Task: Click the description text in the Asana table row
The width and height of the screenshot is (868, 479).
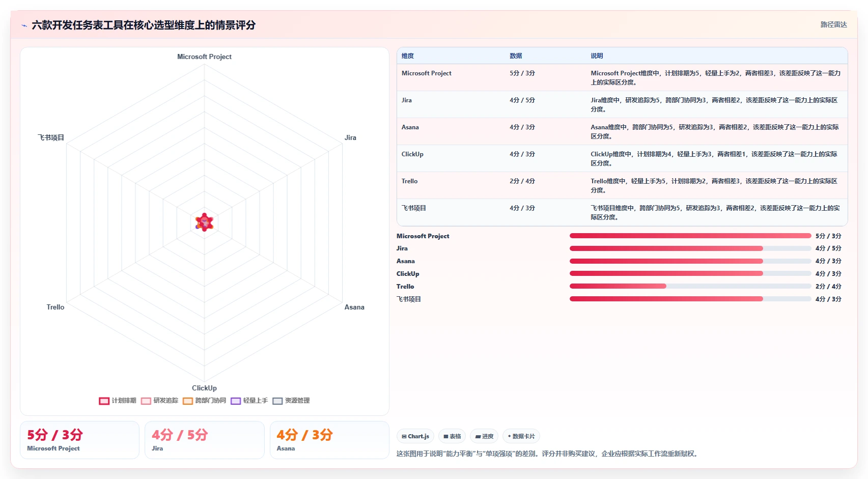Action: 715,132
